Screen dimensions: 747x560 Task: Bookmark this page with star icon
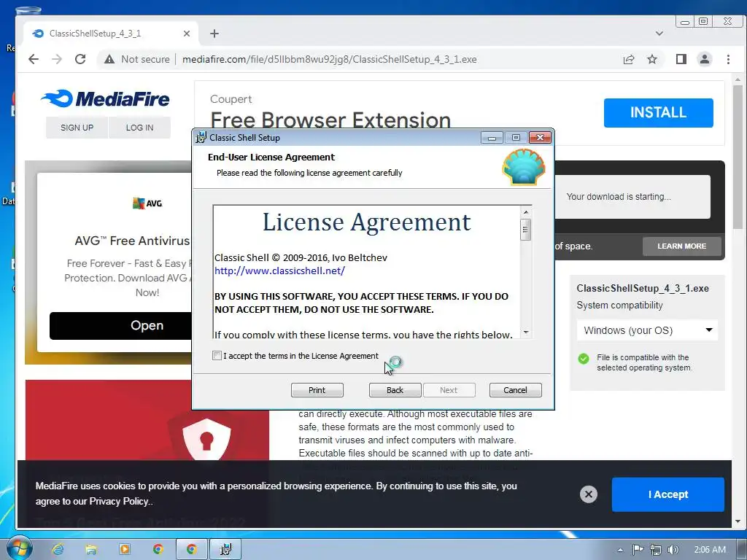pos(652,59)
